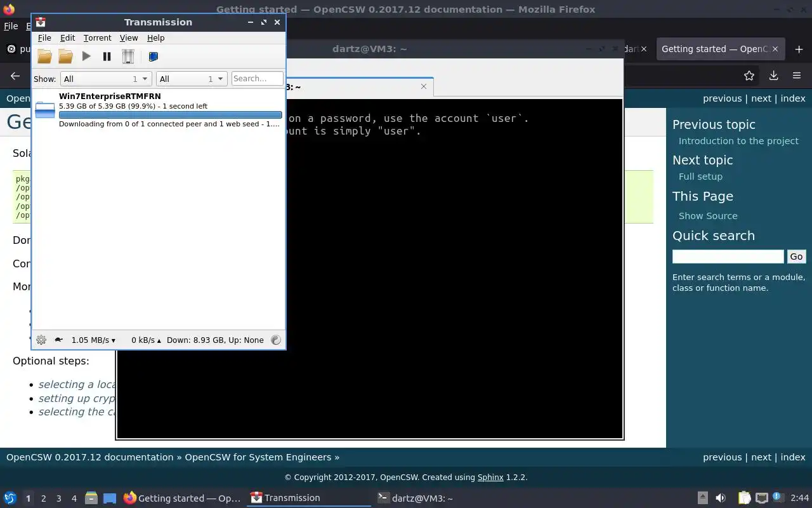The width and height of the screenshot is (812, 508).
Task: Click the second folder icon in Transmission toolbar
Action: coord(65,57)
